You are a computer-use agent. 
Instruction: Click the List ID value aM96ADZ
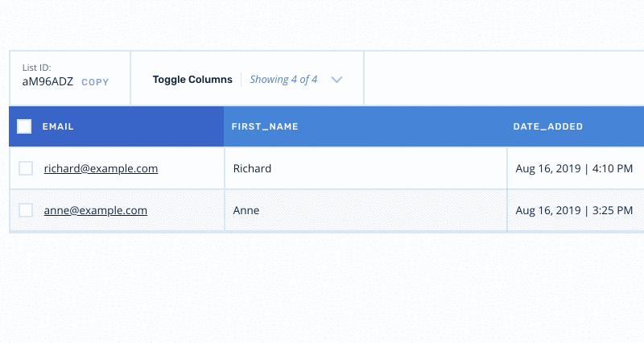click(x=47, y=81)
